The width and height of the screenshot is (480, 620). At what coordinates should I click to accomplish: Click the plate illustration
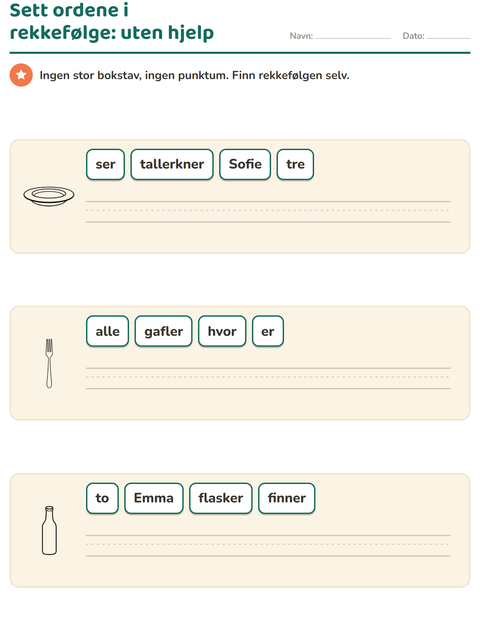pos(49,196)
